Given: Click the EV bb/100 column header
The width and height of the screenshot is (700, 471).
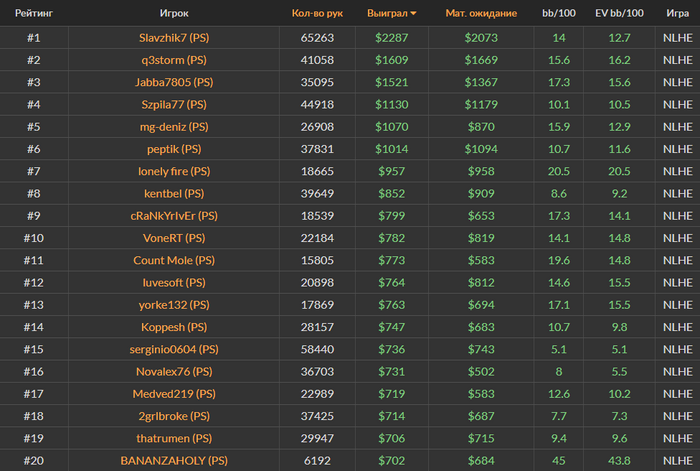Looking at the screenshot, I should 619,13.
